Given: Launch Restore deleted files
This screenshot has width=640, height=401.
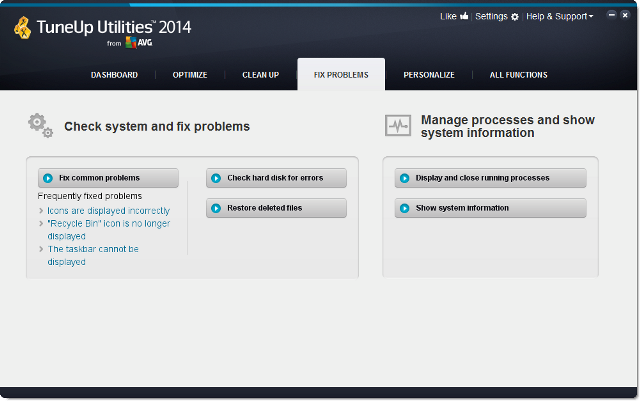Looking at the screenshot, I should tap(276, 208).
